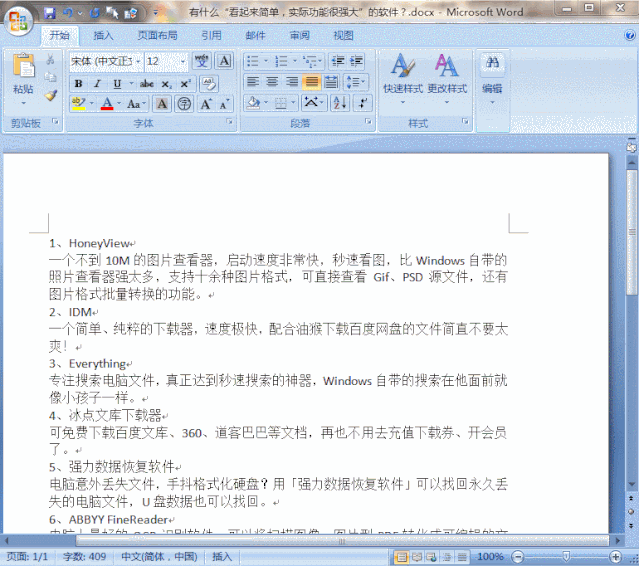
Task: Decrease the paragraph indent
Action: click(338, 61)
